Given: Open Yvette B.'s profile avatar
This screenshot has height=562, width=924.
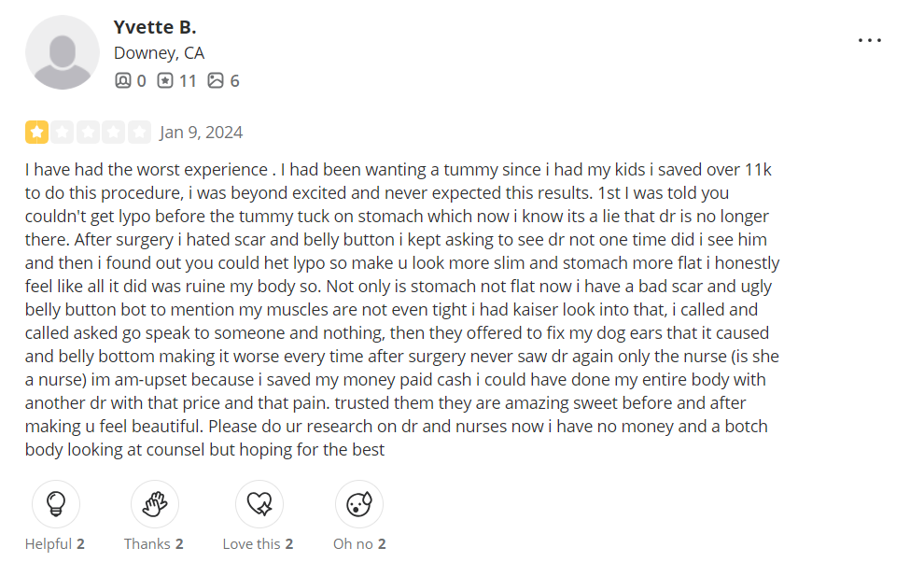Looking at the screenshot, I should click(x=63, y=52).
